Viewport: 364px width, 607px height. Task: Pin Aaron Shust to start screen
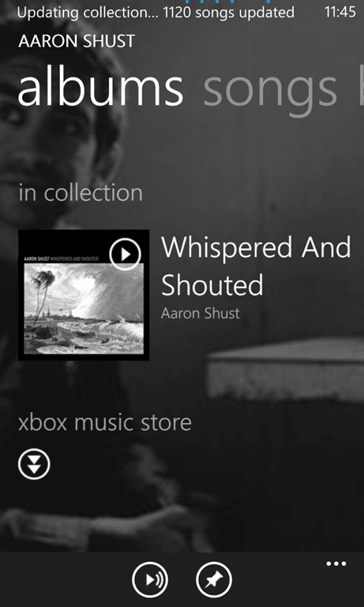pos(214,580)
